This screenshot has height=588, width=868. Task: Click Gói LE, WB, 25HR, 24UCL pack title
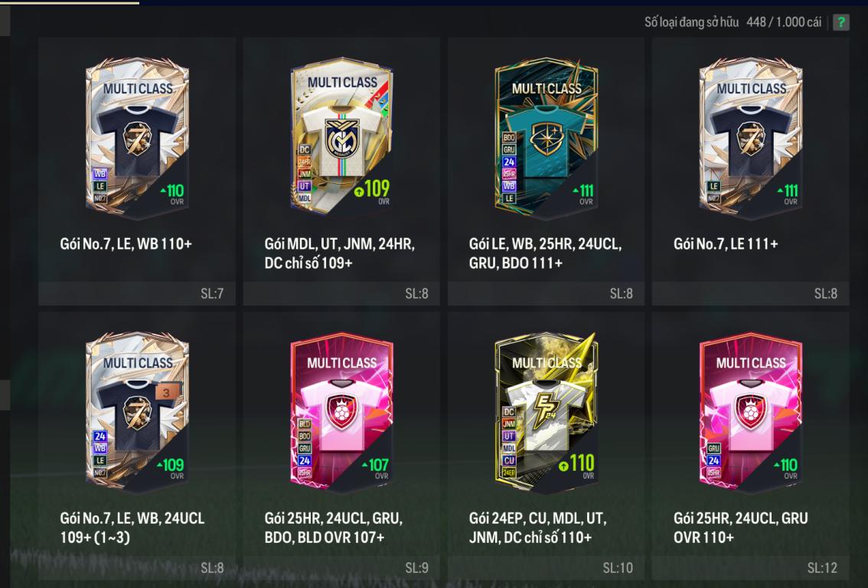(x=545, y=253)
